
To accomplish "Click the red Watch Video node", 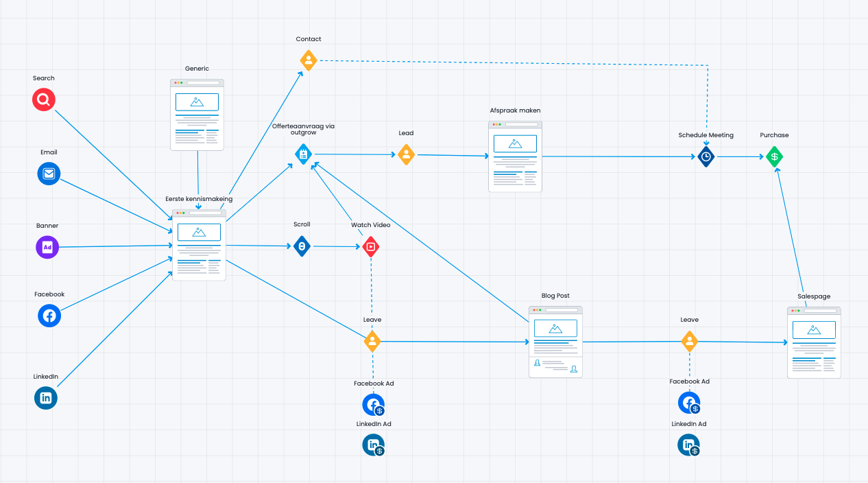I will click(371, 246).
